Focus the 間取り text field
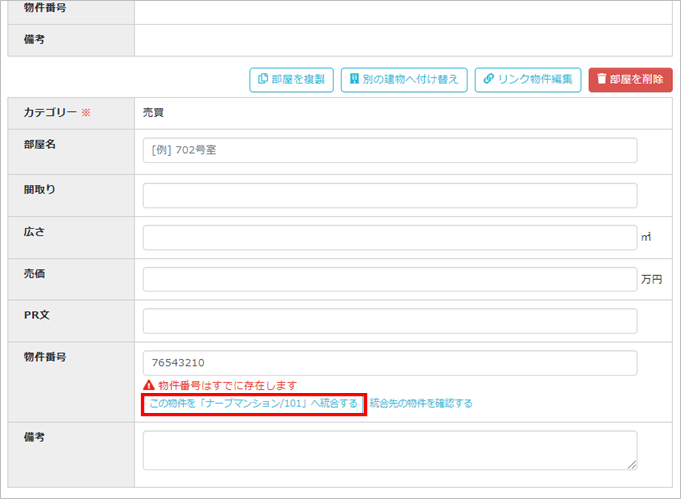This screenshot has height=499, width=681. point(390,196)
